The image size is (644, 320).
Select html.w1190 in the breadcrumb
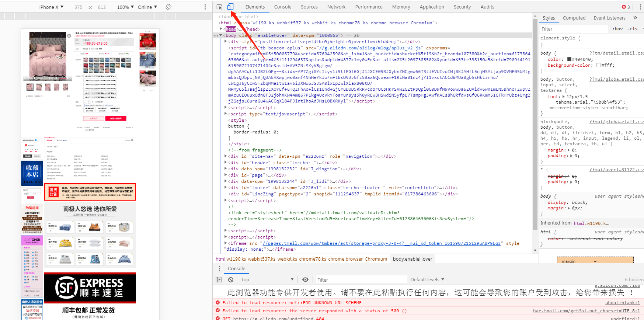[x=301, y=259]
